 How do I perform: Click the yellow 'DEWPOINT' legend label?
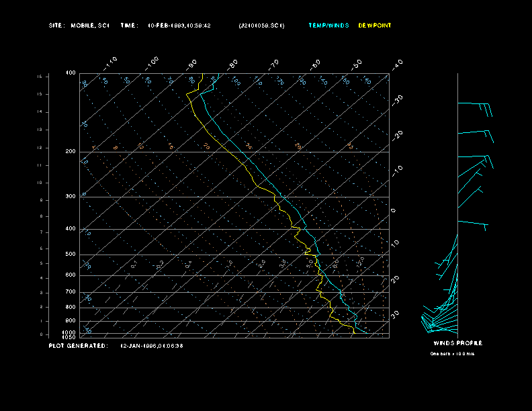pyautogui.click(x=375, y=26)
